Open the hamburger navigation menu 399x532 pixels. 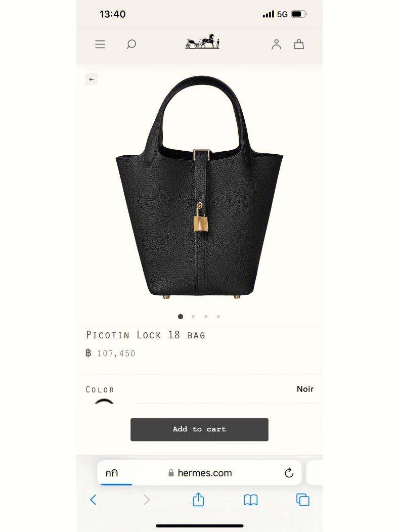tap(100, 44)
